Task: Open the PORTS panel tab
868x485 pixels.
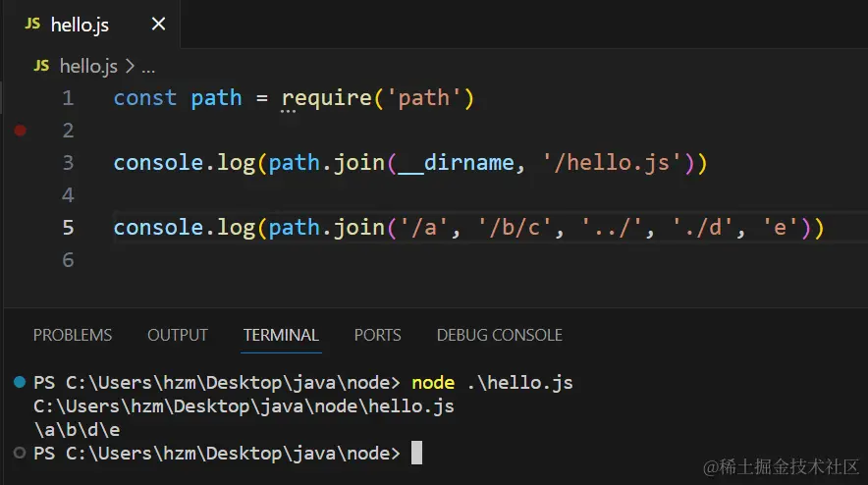Action: [377, 335]
